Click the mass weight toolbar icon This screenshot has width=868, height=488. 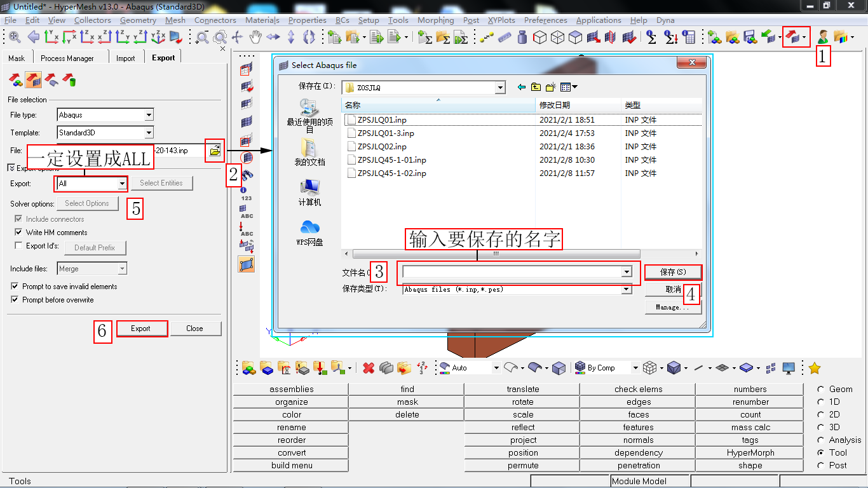click(522, 37)
